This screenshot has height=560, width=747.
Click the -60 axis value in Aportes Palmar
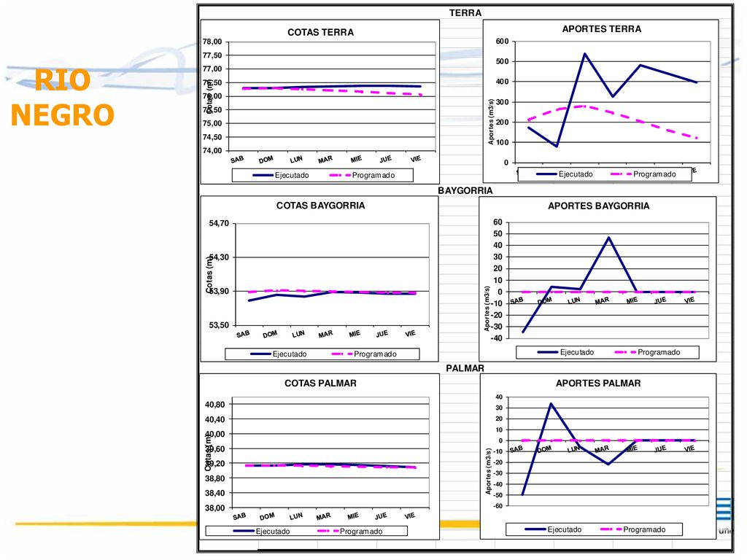[497, 506]
